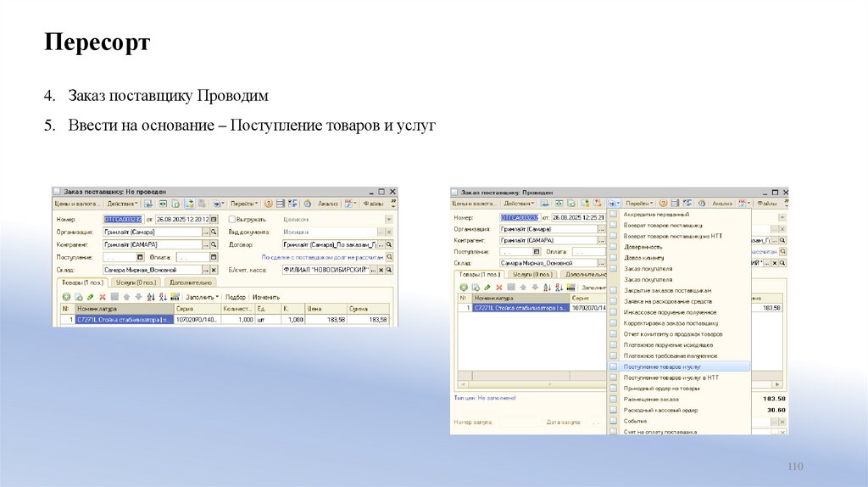Open Действия dropdown in 'Не проведен' window

click(122, 204)
